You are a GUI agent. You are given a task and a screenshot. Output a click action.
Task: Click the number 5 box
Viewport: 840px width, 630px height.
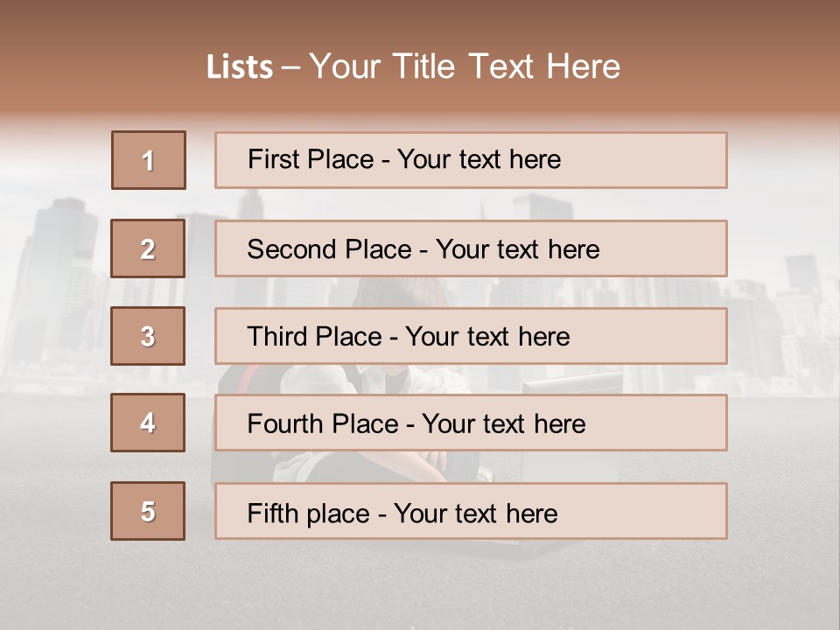[148, 511]
